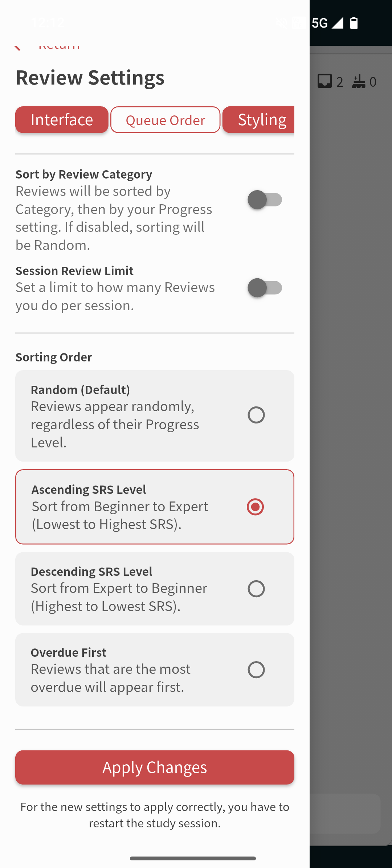
Task: Go to the Styling tab
Action: (x=261, y=120)
